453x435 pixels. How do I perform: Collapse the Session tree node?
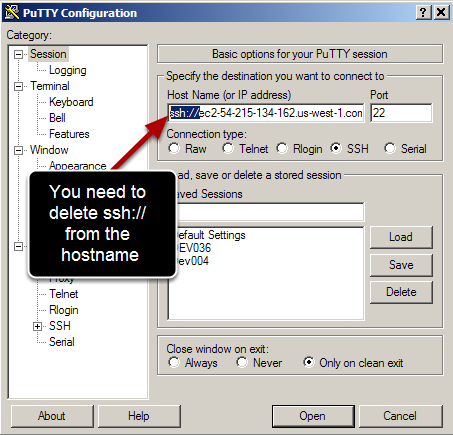point(19,54)
